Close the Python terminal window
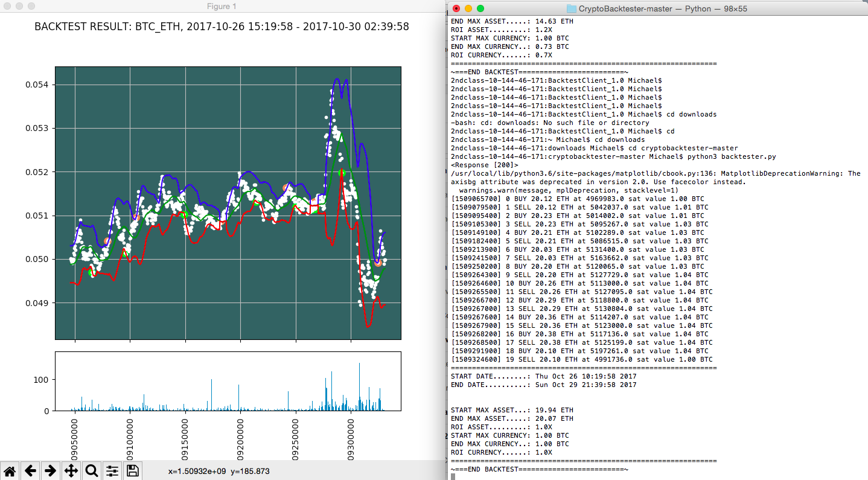 456,8
